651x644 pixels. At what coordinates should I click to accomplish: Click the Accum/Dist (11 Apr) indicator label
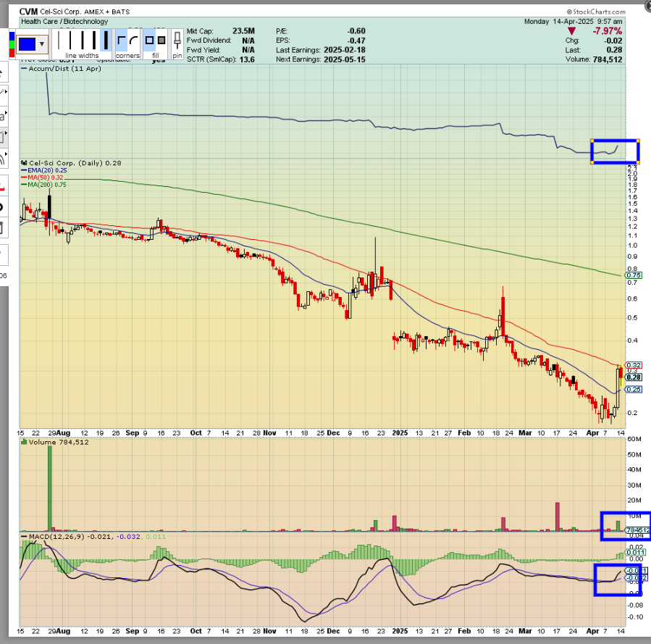(x=64, y=69)
